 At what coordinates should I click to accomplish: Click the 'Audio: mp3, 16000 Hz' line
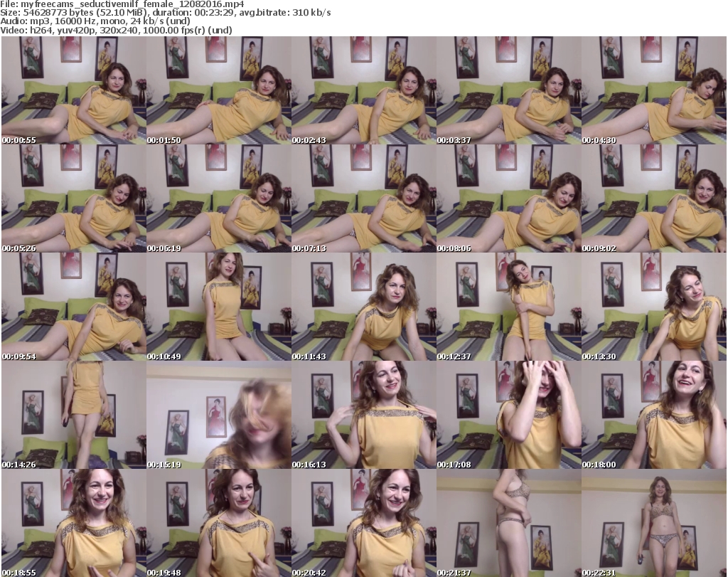pos(95,21)
